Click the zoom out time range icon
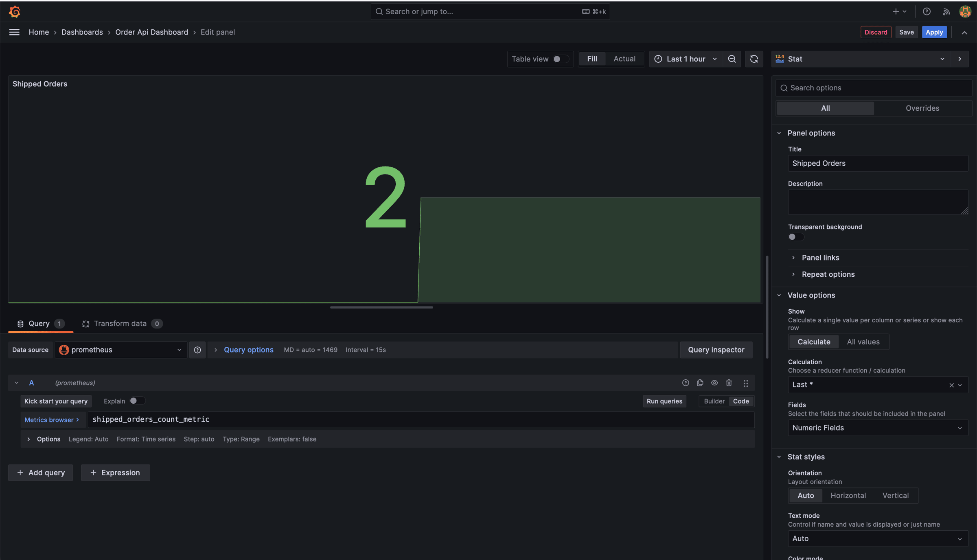This screenshot has height=560, width=977. pyautogui.click(x=732, y=59)
